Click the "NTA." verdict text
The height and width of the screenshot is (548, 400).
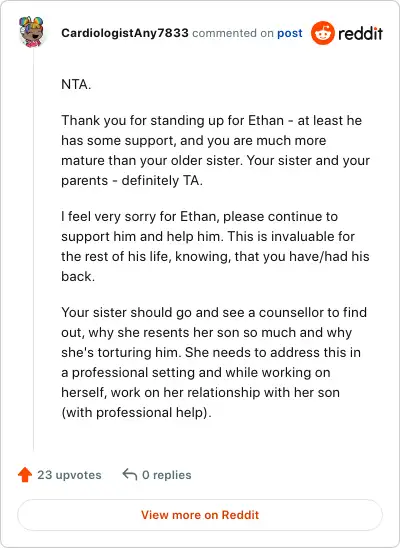pyautogui.click(x=76, y=85)
